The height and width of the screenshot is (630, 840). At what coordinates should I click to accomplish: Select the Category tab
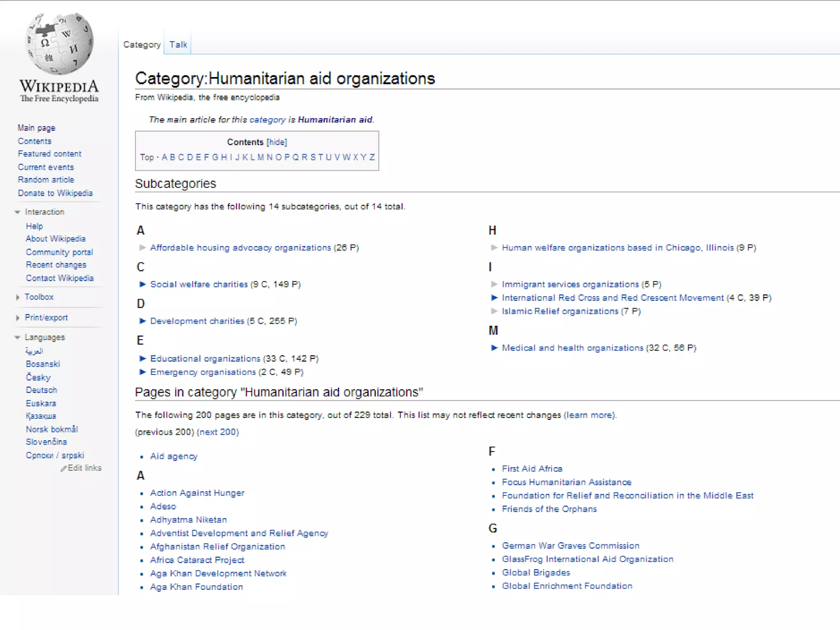point(142,44)
